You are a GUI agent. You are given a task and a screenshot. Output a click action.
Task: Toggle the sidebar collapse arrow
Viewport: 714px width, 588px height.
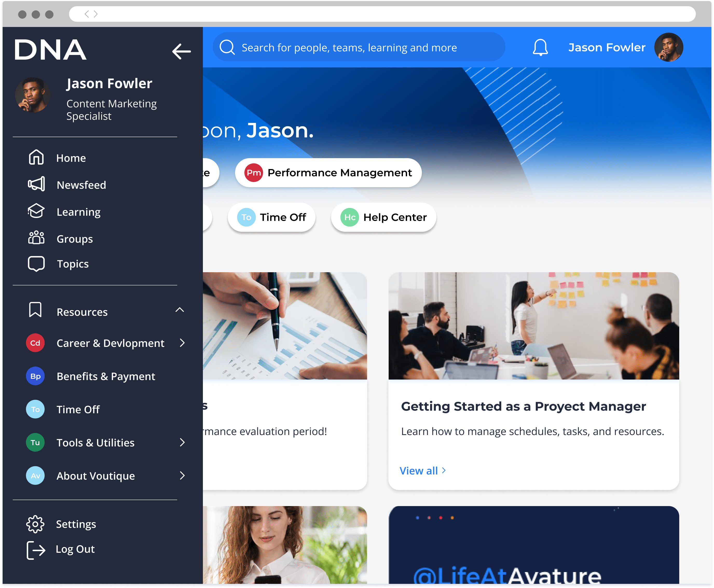coord(181,52)
